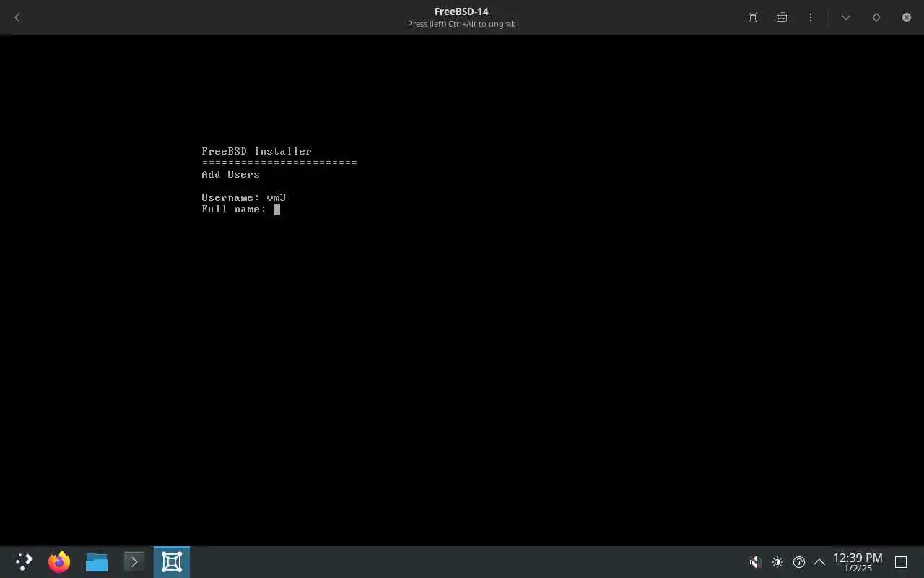Close the FreeBSD-14 window
Screen dimensions: 924x578
(x=907, y=17)
